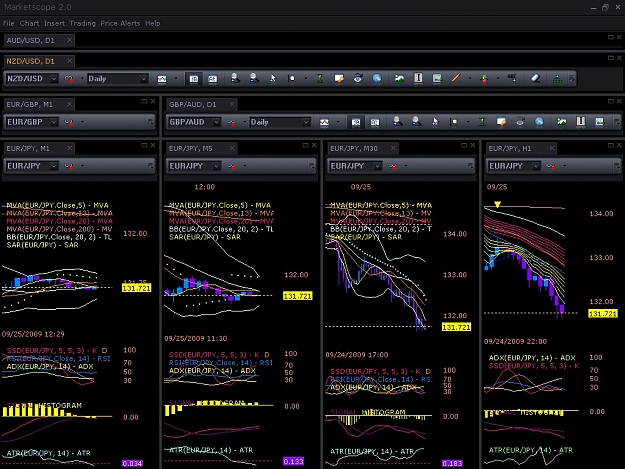Toggle the pressed highlighted button in GBP/AUD toolbar

[x=356, y=122]
